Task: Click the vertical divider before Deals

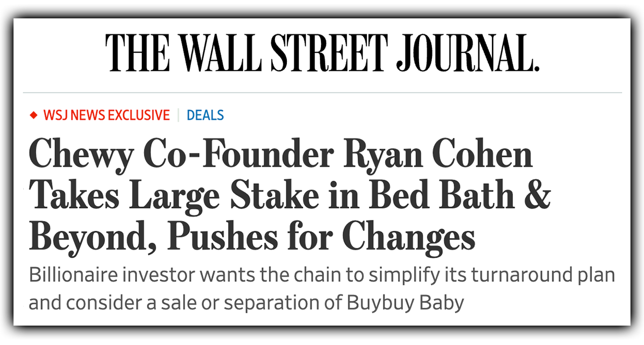Action: tap(179, 115)
